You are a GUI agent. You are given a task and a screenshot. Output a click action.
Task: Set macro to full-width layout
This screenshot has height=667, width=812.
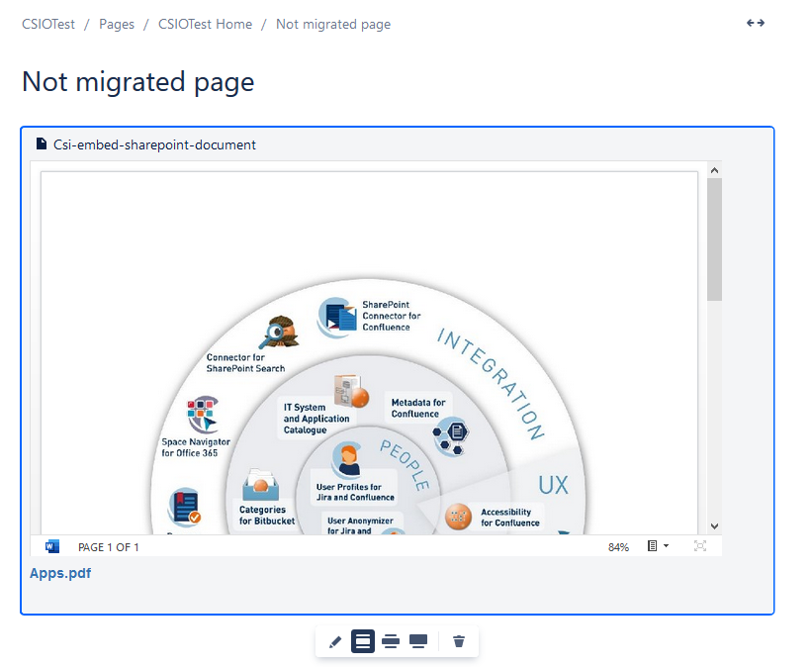(x=418, y=641)
